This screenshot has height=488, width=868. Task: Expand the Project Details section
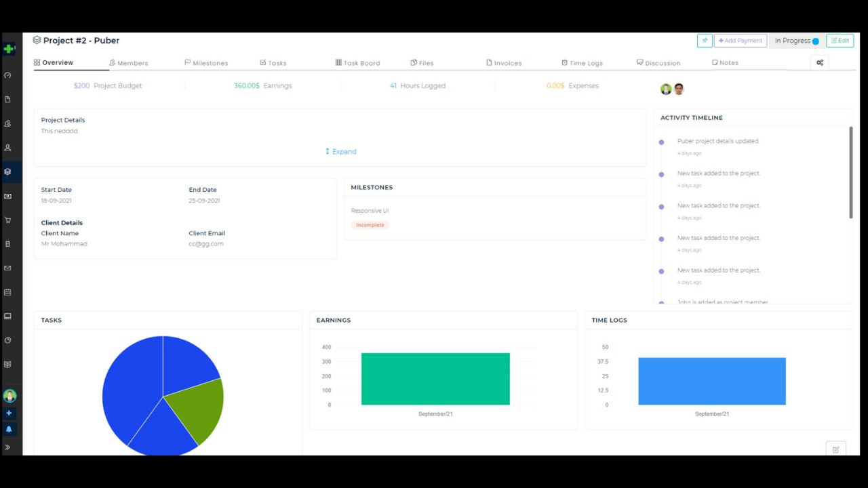point(340,152)
